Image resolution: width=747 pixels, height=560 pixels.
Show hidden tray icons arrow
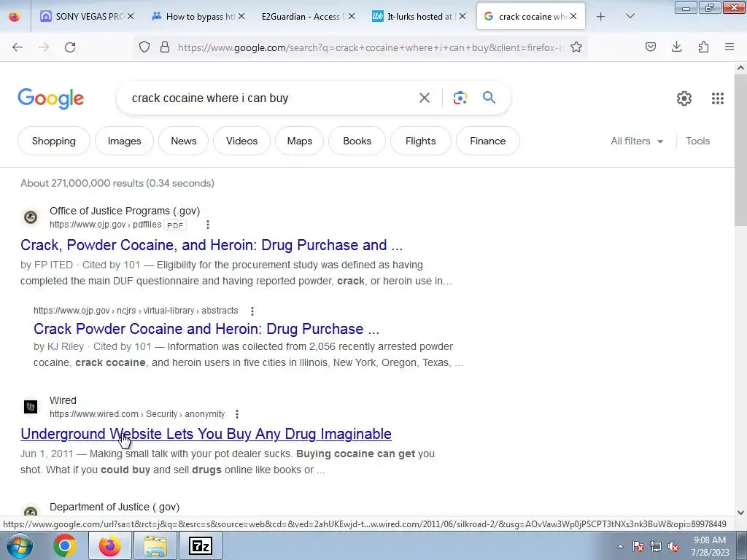click(620, 546)
